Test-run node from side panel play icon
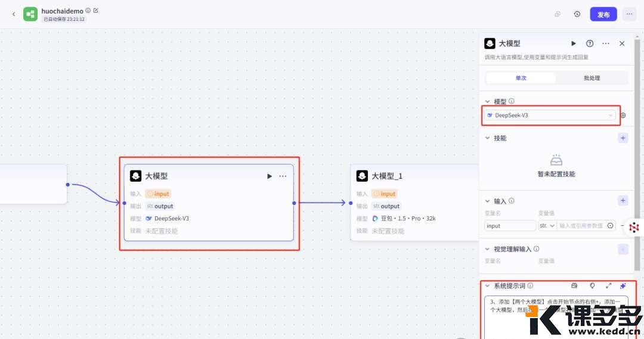 pos(574,43)
